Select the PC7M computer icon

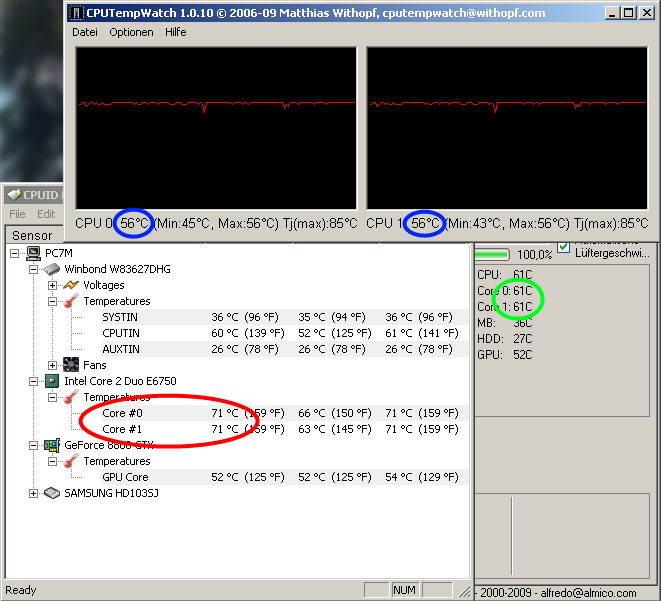[x=33, y=253]
